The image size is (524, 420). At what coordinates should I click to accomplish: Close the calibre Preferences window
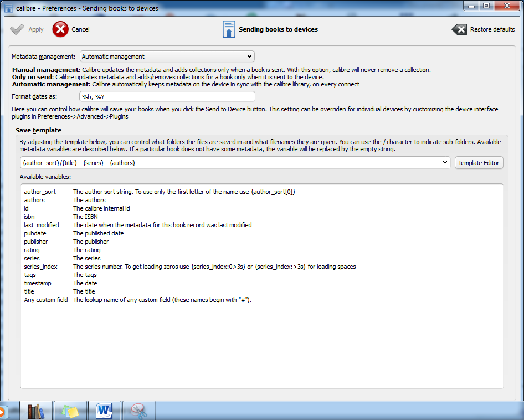point(507,6)
